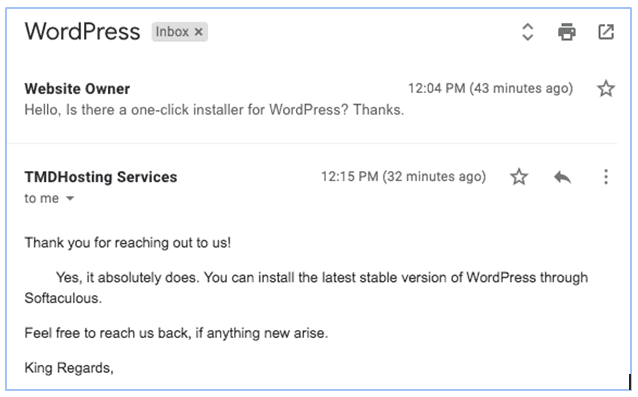This screenshot has width=638, height=397.
Task: Click the word Softaculous in the reply
Action: pos(63,298)
